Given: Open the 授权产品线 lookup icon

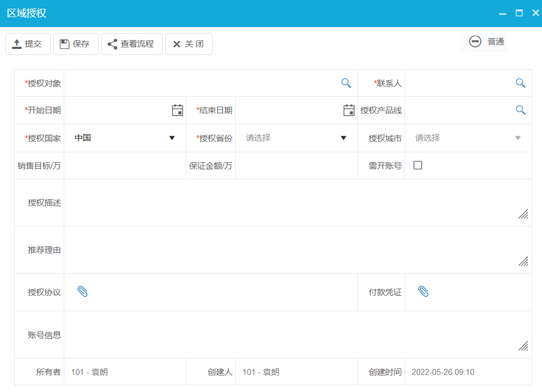Looking at the screenshot, I should pos(520,110).
